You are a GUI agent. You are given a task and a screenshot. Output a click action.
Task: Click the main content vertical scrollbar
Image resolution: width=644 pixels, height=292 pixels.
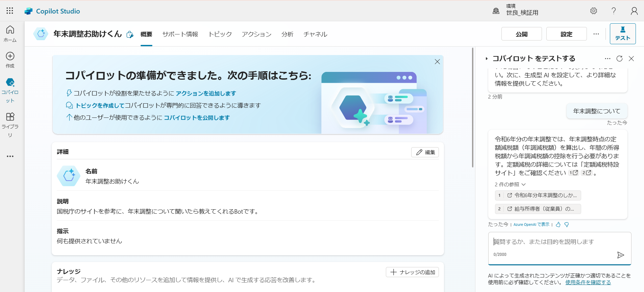click(472, 108)
